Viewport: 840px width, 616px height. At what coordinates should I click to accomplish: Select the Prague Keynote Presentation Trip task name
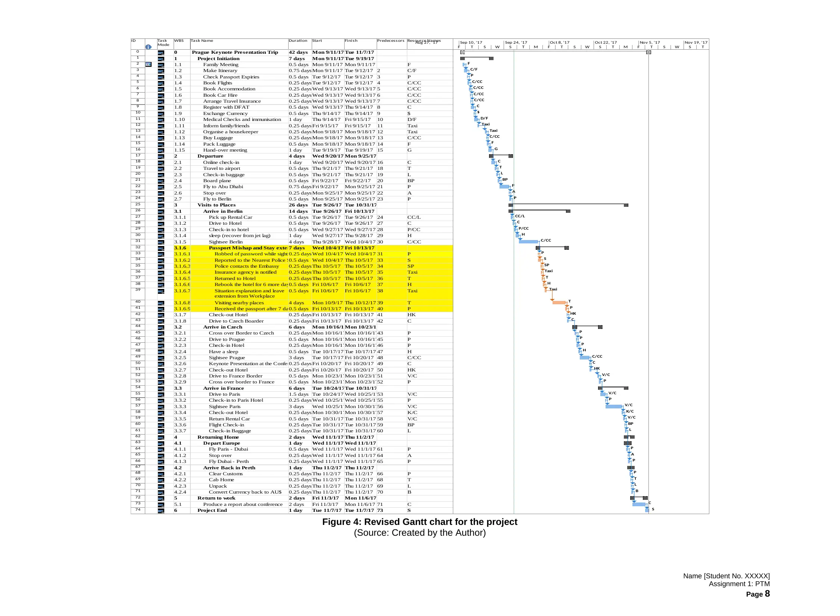(235, 53)
